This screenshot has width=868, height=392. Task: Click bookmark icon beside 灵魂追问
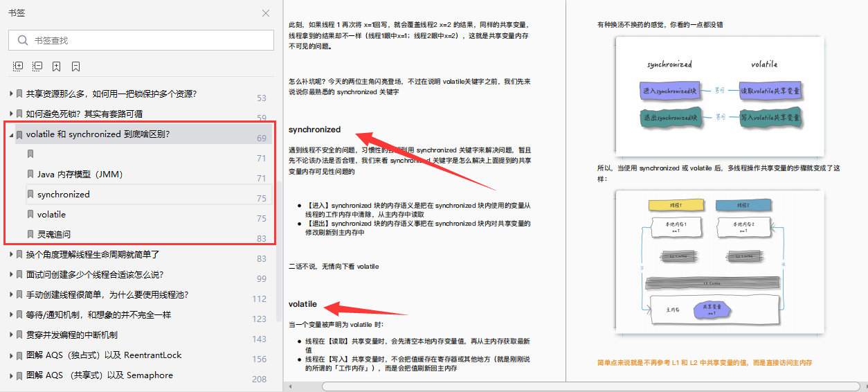click(30, 235)
